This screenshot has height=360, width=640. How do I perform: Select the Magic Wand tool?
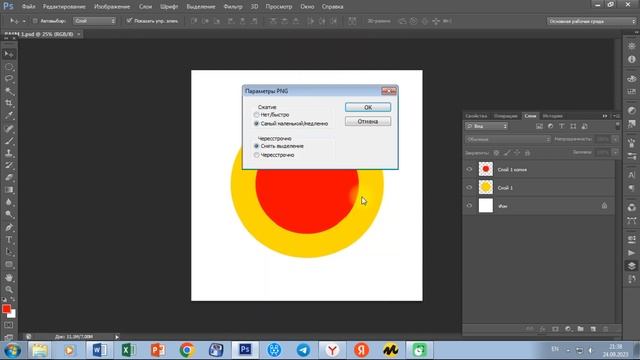point(9,91)
